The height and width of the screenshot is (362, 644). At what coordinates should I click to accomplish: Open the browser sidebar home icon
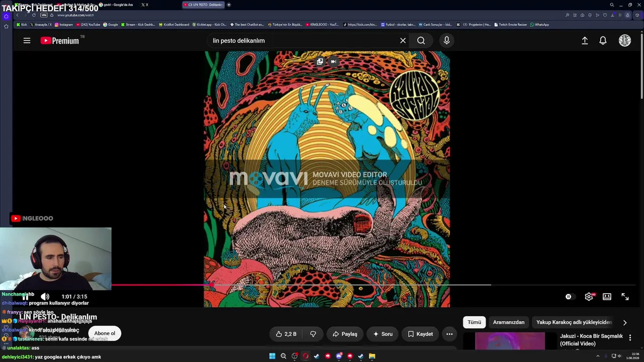point(6,16)
